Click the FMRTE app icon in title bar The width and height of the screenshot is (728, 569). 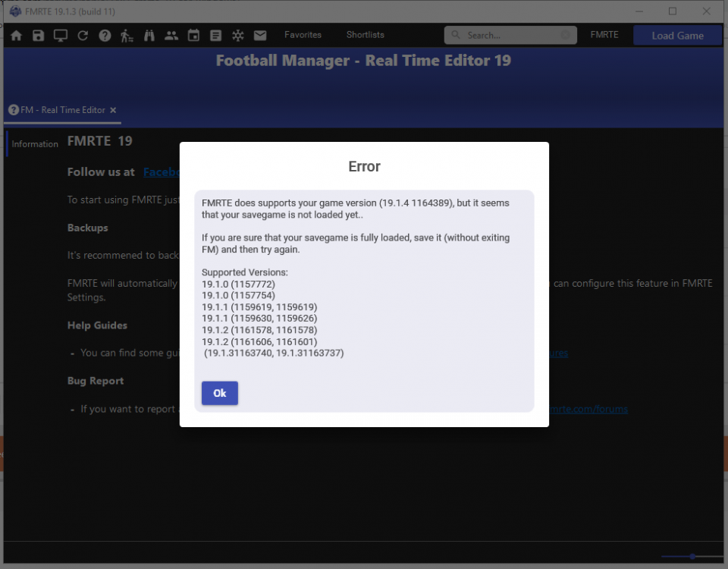point(15,11)
